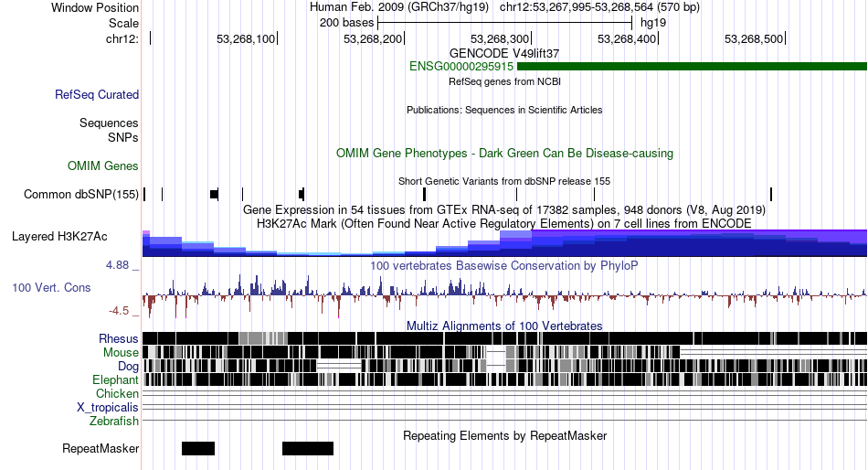Click the hg19 label beside scale bar
This screenshot has width=868, height=470.
[653, 23]
